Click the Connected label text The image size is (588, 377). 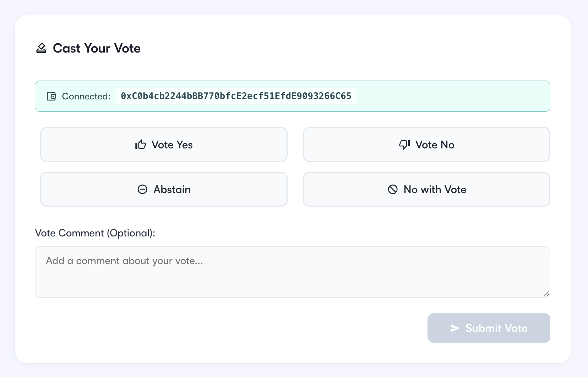86,96
